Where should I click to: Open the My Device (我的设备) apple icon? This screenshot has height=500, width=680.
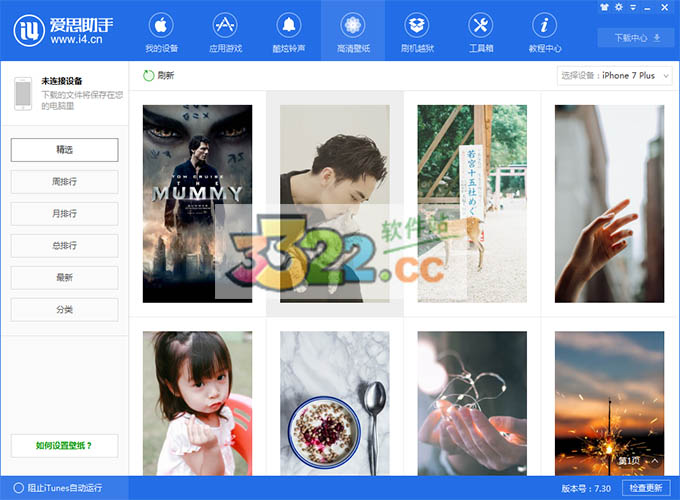(161, 26)
